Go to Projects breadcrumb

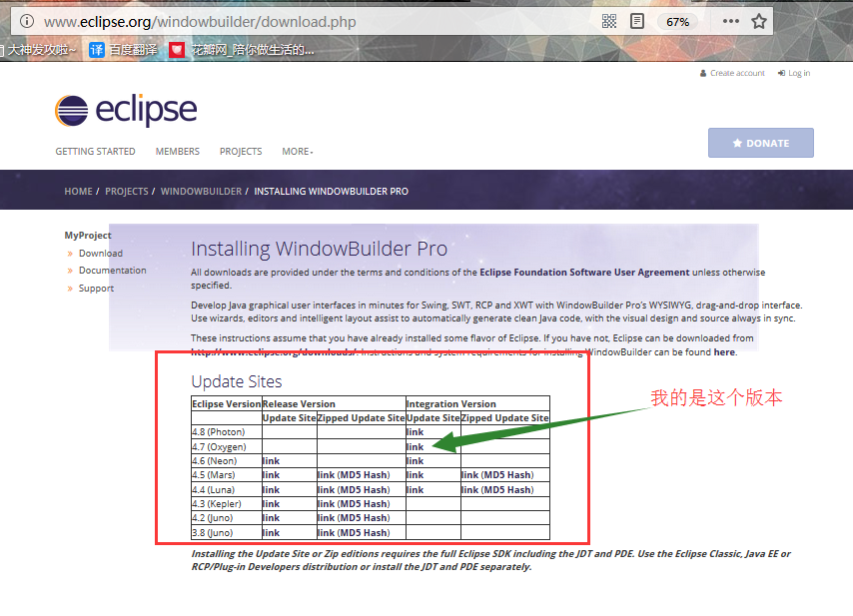[x=126, y=192]
